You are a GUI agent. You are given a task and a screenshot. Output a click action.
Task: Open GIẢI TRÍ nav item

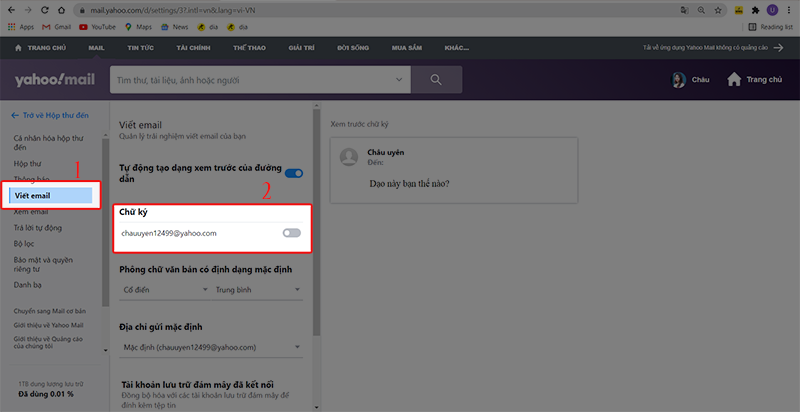pos(302,48)
